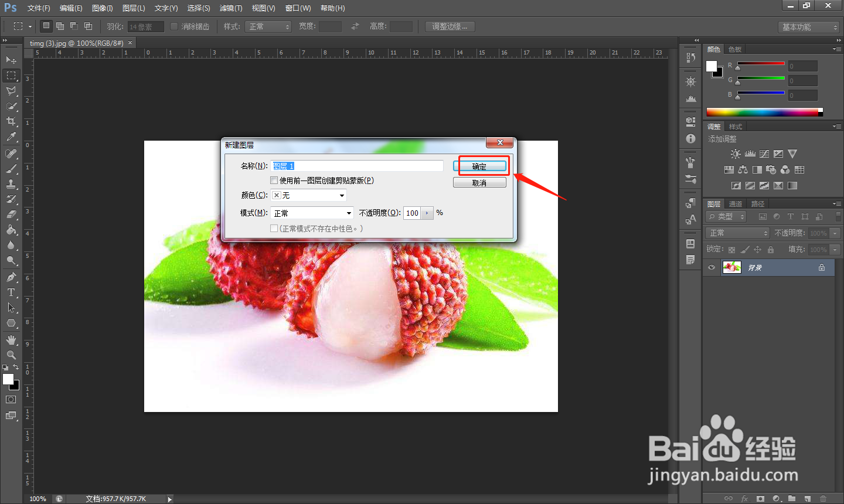Select the Polygonal Lasso tool

point(11,91)
